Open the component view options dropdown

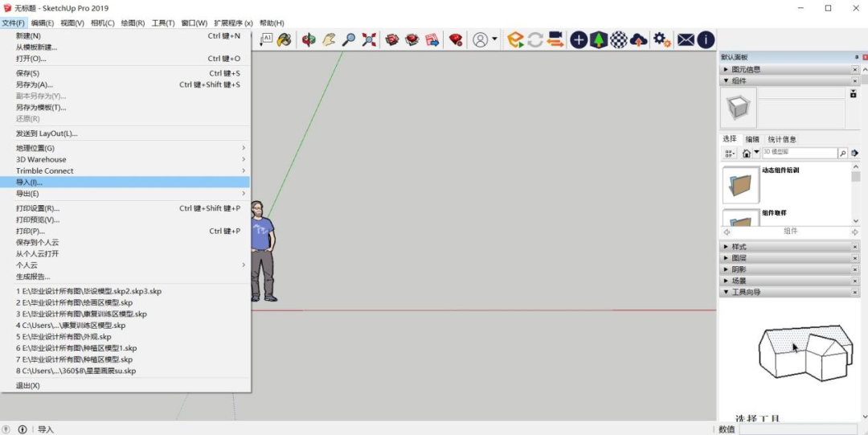[730, 154]
